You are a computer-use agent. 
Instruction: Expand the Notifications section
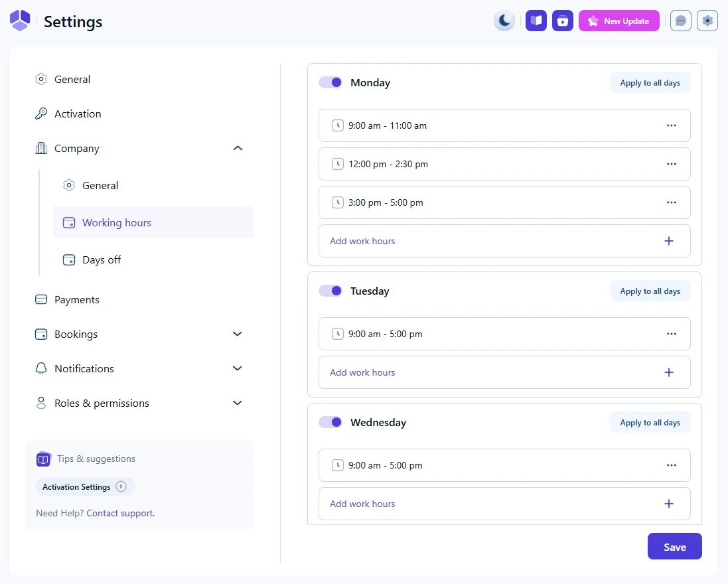238,368
